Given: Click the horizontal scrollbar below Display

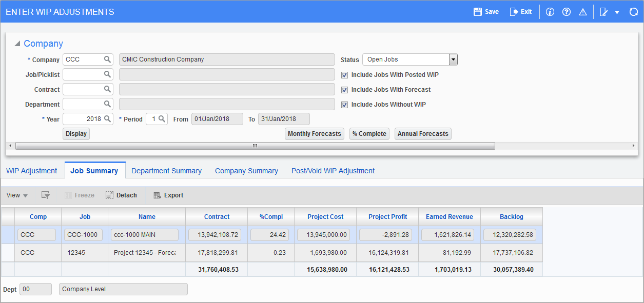Looking at the screenshot, I should coord(254,146).
